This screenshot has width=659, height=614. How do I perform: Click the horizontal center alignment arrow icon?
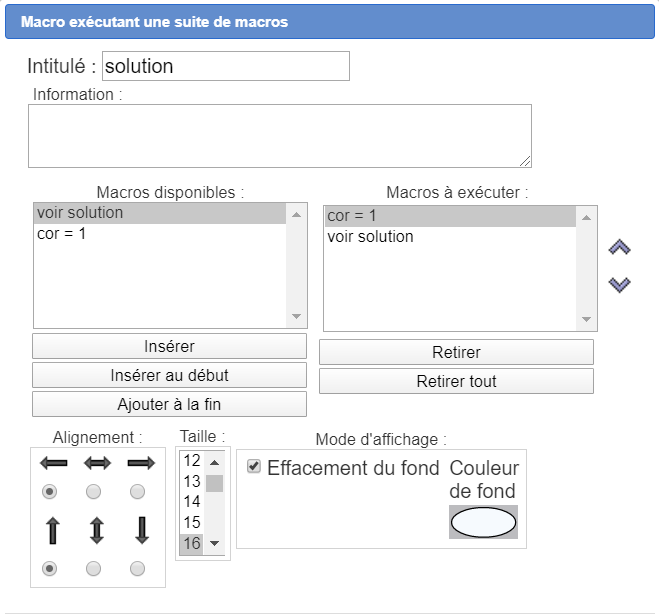pyautogui.click(x=96, y=463)
